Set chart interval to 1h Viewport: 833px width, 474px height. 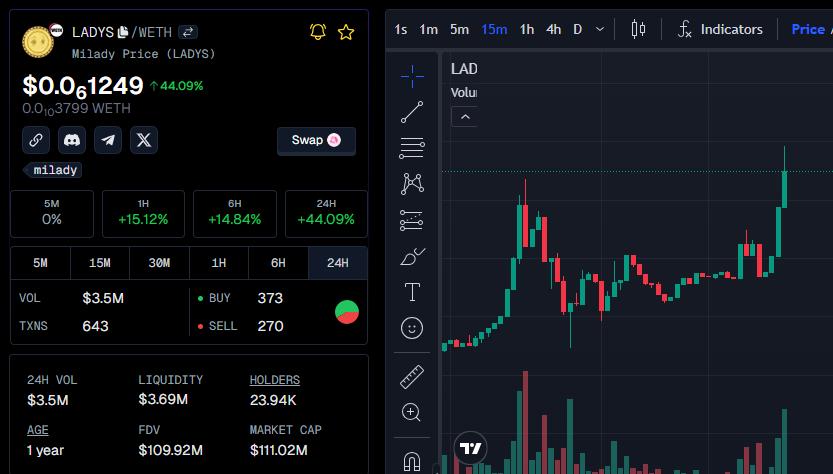[526, 29]
